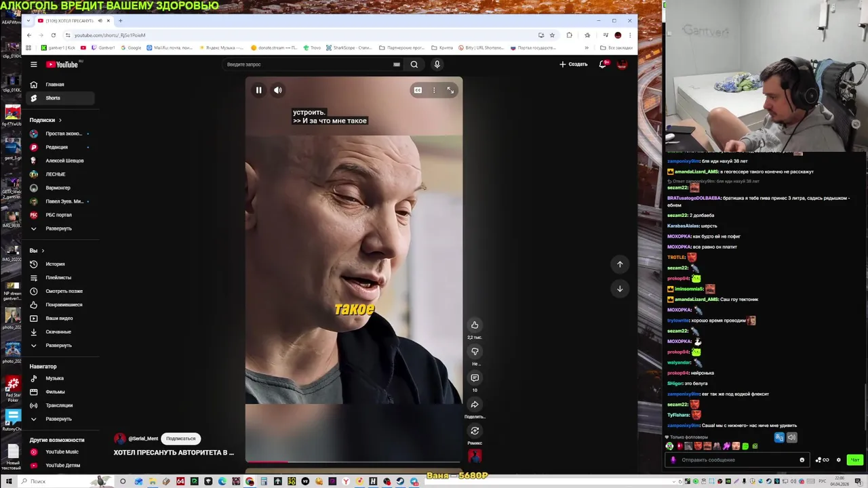Close the Chrome YouTube tab
The width and height of the screenshot is (868, 488).
(108, 20)
